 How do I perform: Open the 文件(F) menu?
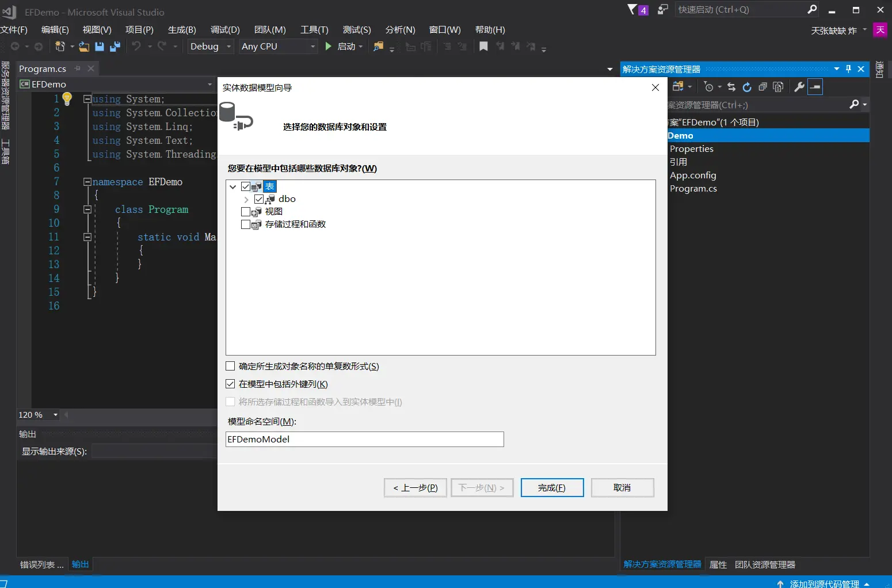14,30
